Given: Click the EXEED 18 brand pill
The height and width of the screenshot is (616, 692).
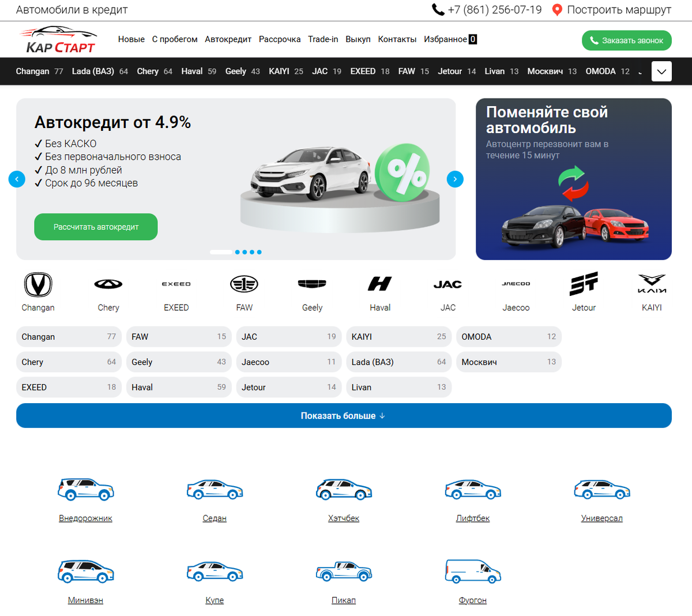Looking at the screenshot, I should coord(69,388).
